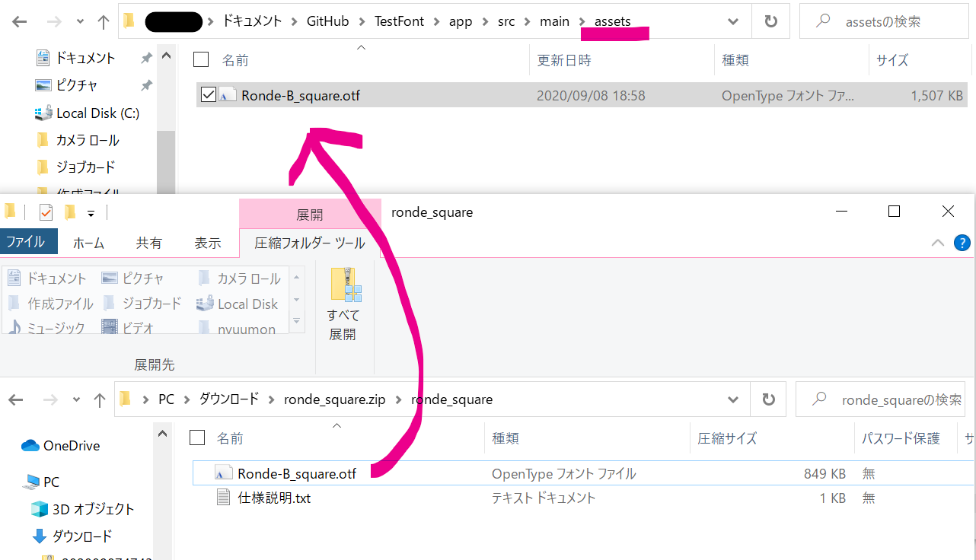Viewport: 976px width, 560px height.
Task: Click back arrow in ronde_square window
Action: click(x=16, y=399)
